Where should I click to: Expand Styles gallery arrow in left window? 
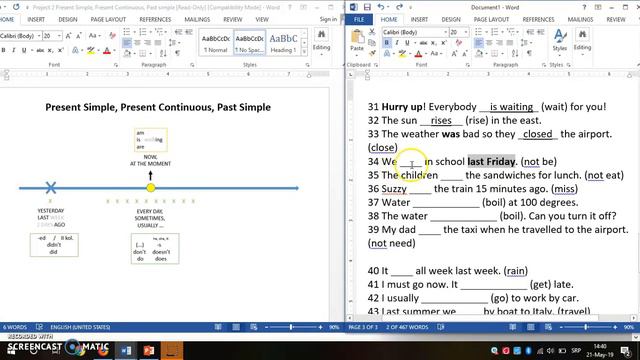pyautogui.click(x=304, y=52)
